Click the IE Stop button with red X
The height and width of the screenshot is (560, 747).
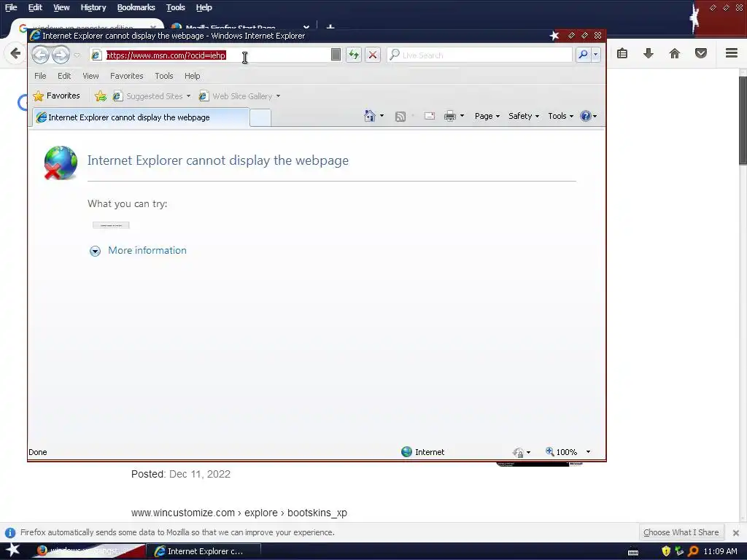coord(373,55)
